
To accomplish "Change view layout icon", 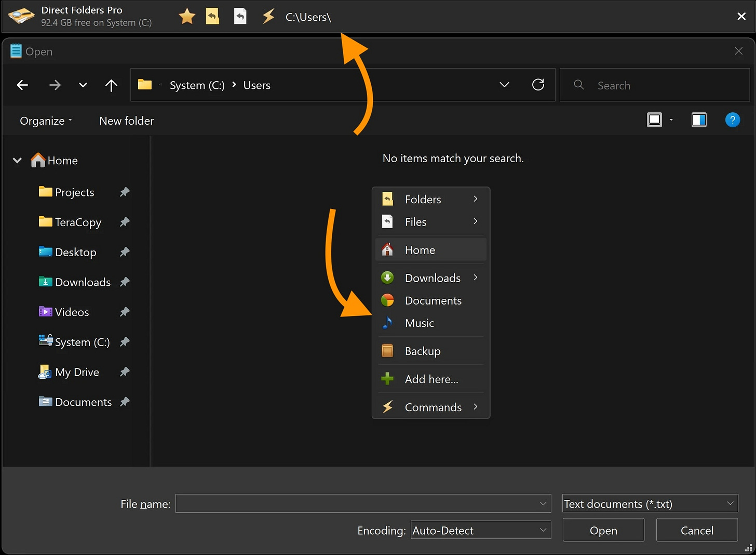I will point(655,120).
